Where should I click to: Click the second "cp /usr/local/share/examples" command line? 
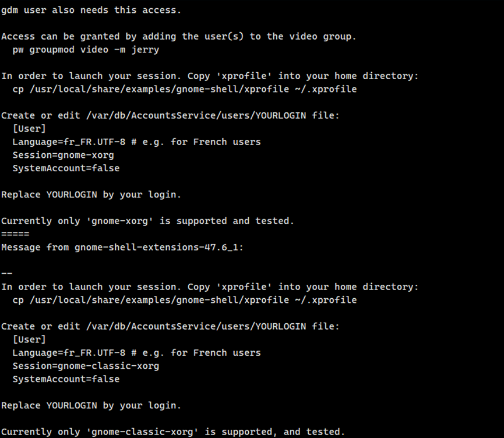(184, 300)
